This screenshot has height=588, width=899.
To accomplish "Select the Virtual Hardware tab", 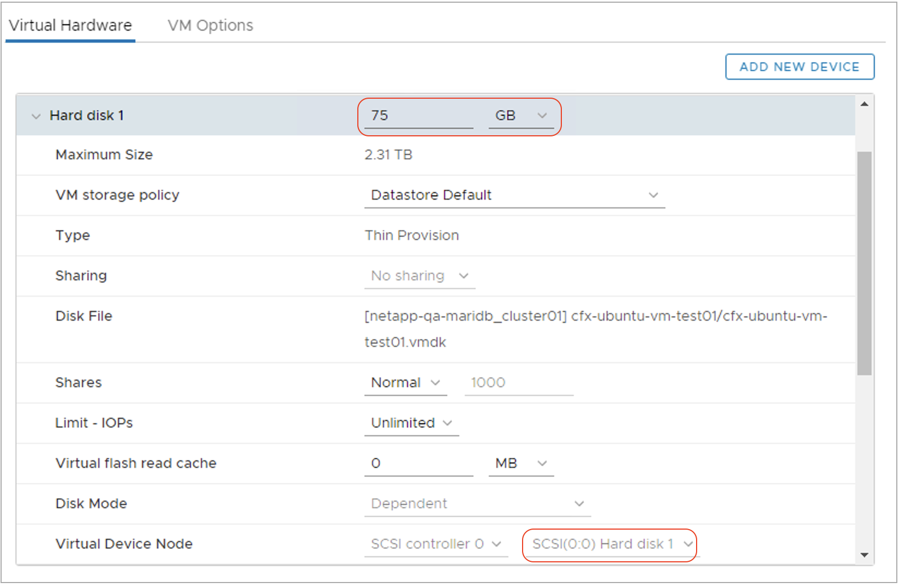I will [70, 26].
